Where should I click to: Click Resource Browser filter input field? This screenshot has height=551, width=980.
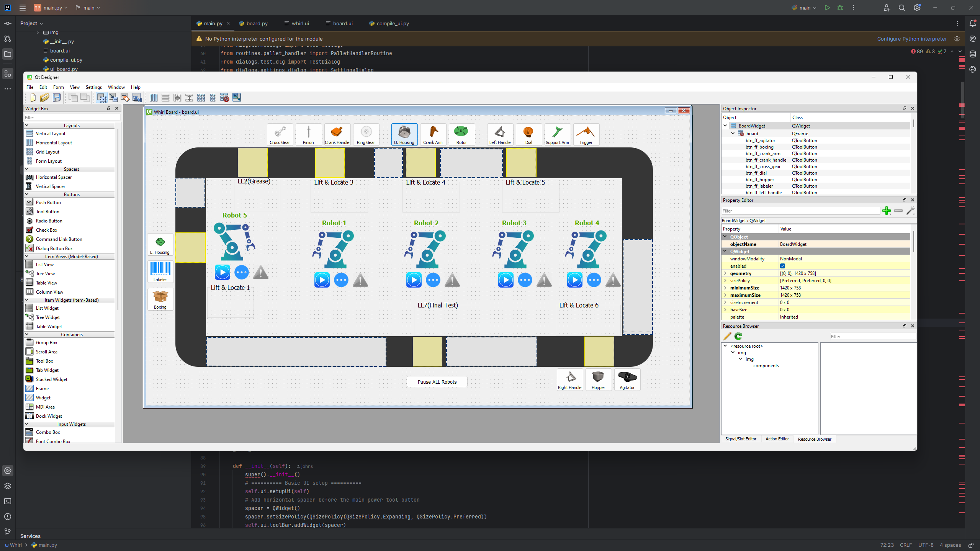(x=872, y=337)
